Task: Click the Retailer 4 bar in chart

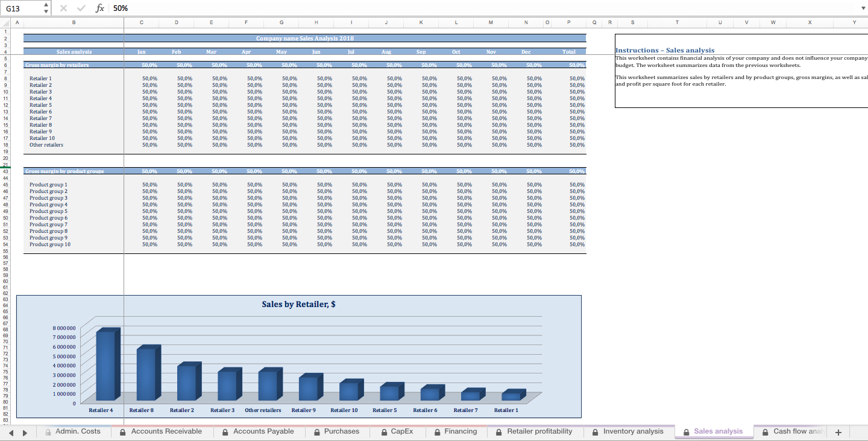Action: (108, 366)
